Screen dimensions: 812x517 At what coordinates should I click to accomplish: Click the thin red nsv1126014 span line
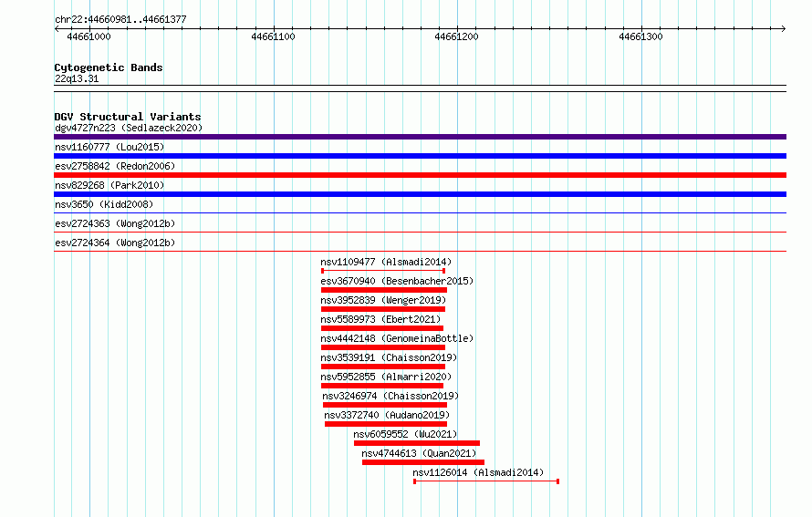tap(486, 481)
